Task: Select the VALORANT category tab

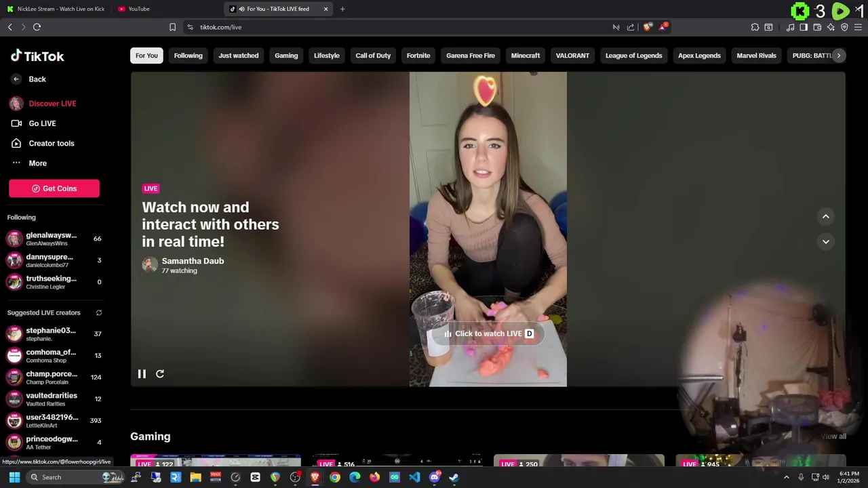Action: click(572, 56)
